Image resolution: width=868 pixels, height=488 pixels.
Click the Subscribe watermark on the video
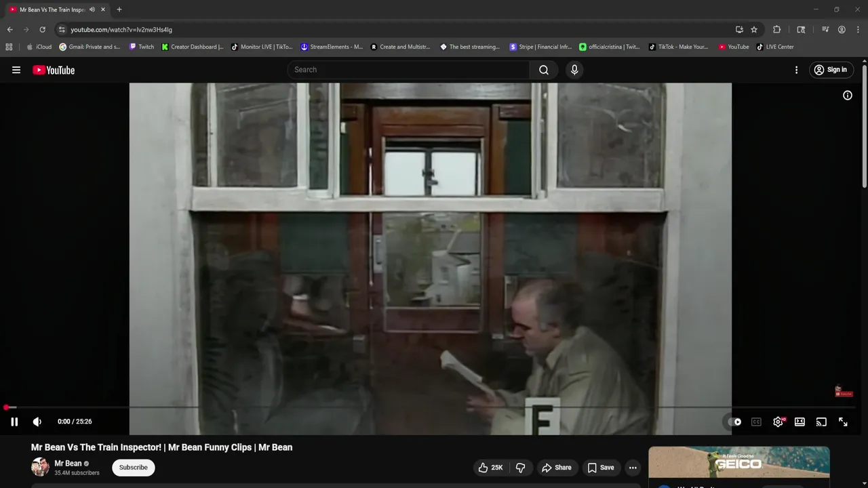tap(844, 392)
